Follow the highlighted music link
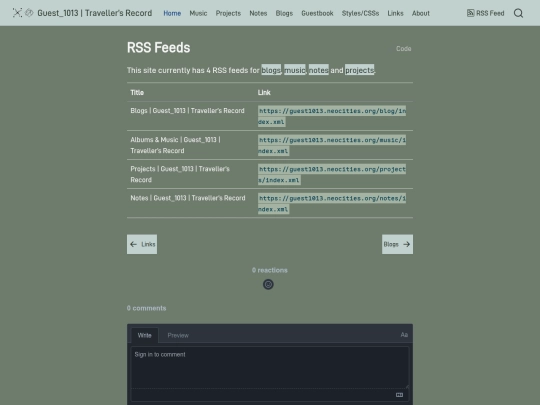 click(x=295, y=70)
